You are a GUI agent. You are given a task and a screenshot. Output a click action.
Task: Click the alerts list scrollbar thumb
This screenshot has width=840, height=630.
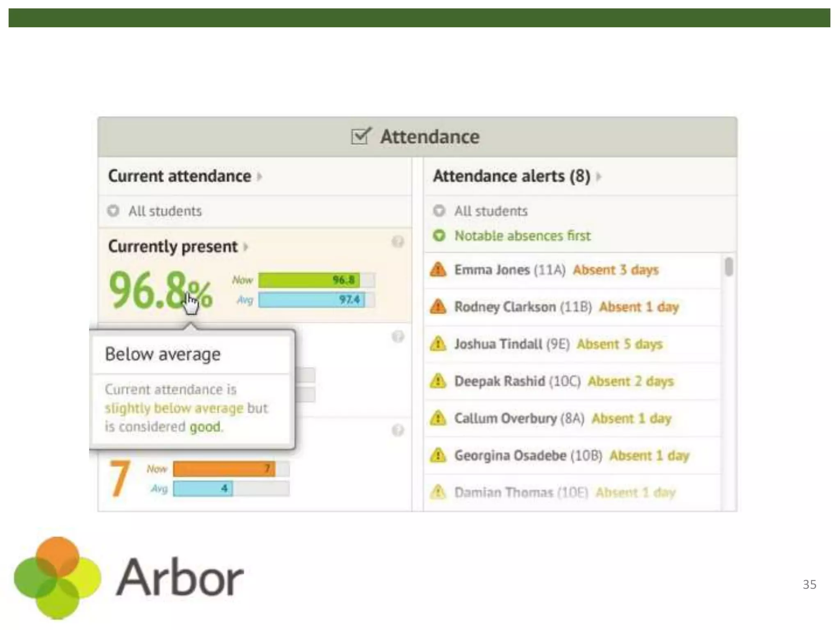pos(728,267)
